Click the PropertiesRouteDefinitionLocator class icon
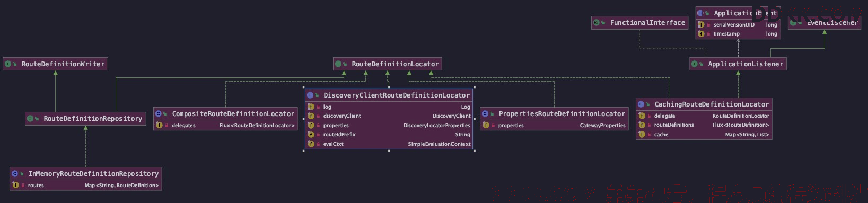 (485, 114)
